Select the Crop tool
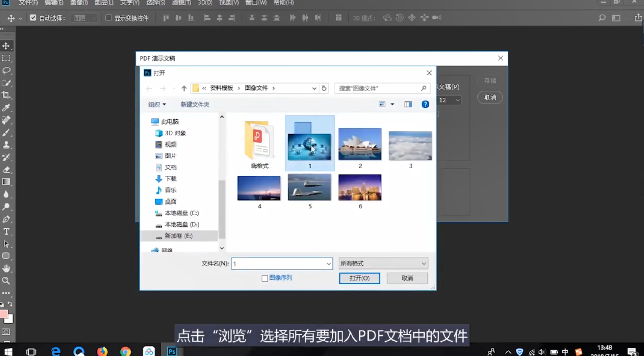The width and height of the screenshot is (644, 356). [x=6, y=95]
